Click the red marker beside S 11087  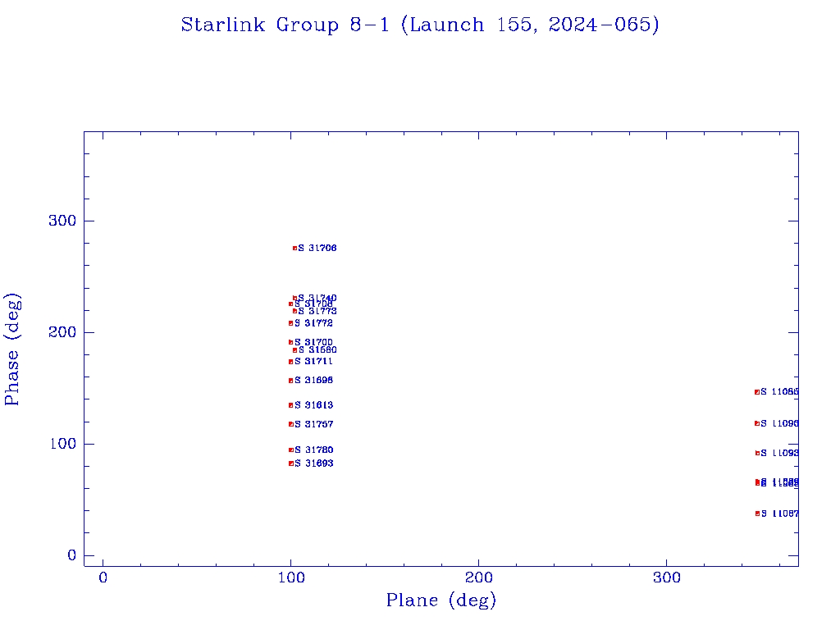757,514
